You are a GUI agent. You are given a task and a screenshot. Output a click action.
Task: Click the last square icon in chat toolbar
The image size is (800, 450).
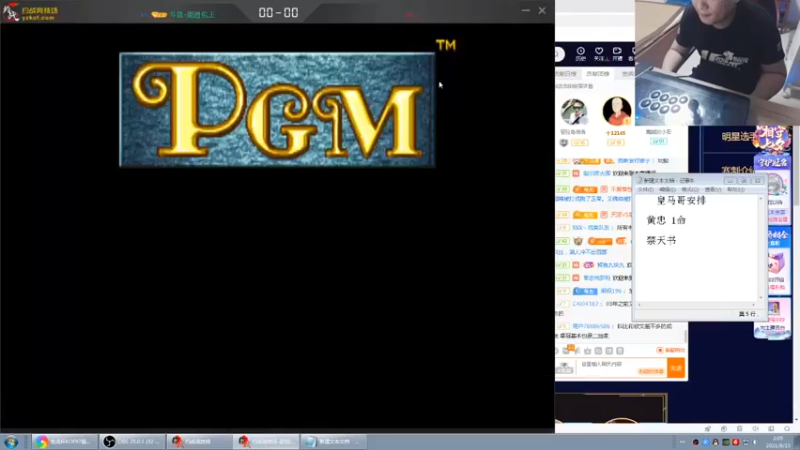(x=620, y=351)
